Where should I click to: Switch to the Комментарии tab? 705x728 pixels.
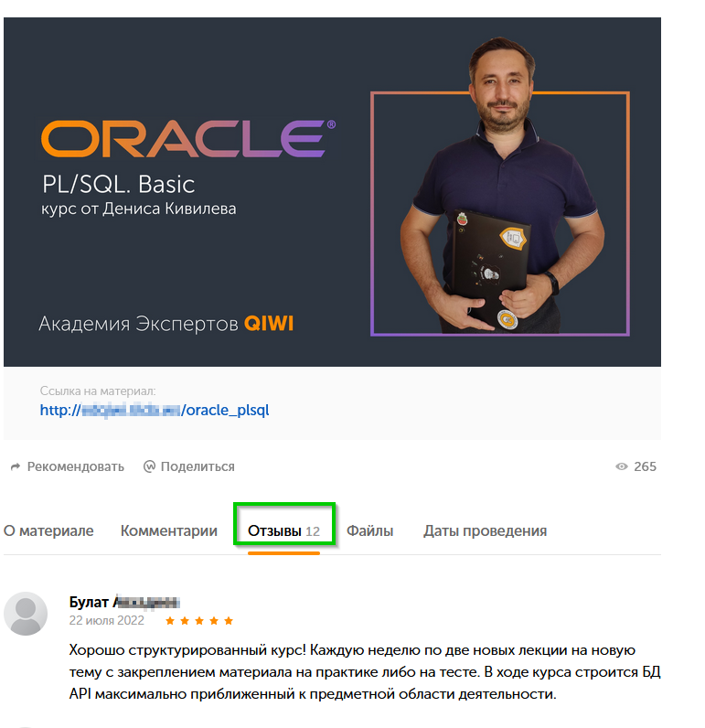point(169,530)
